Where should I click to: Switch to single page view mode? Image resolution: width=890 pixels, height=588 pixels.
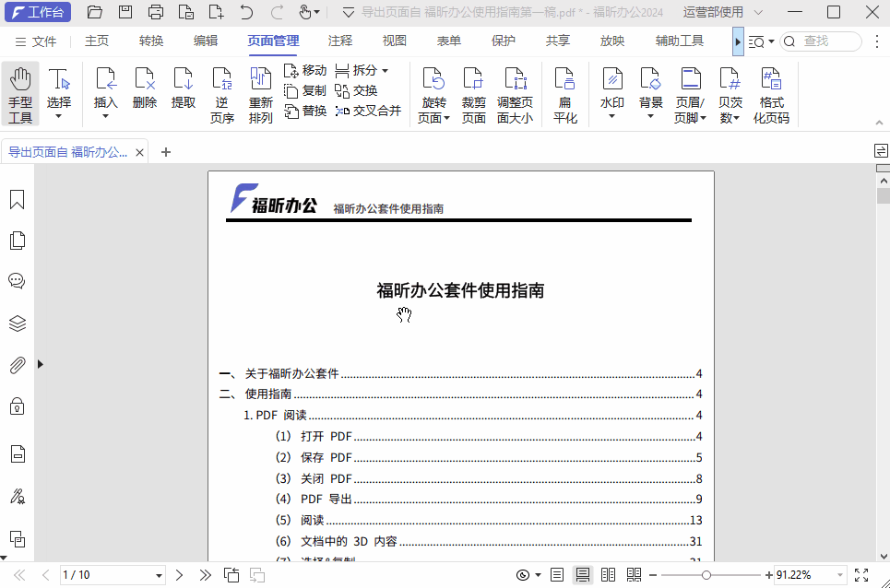pyautogui.click(x=557, y=573)
